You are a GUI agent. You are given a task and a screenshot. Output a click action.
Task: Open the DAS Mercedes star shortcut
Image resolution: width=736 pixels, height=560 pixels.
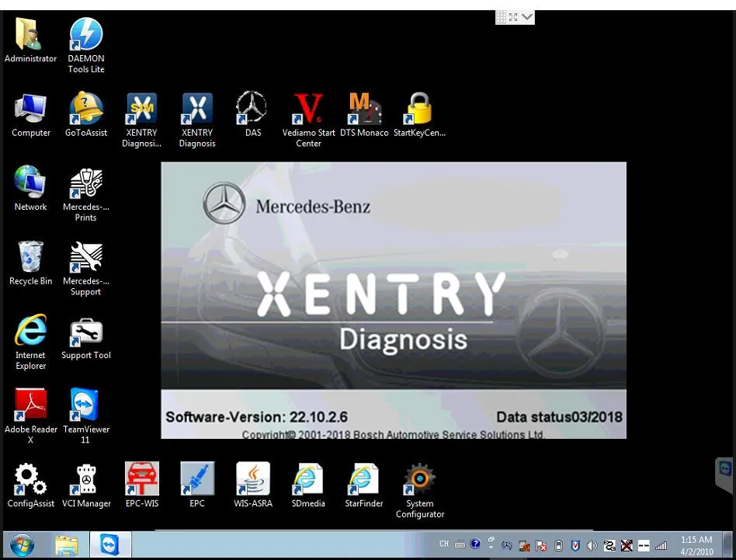(252, 115)
